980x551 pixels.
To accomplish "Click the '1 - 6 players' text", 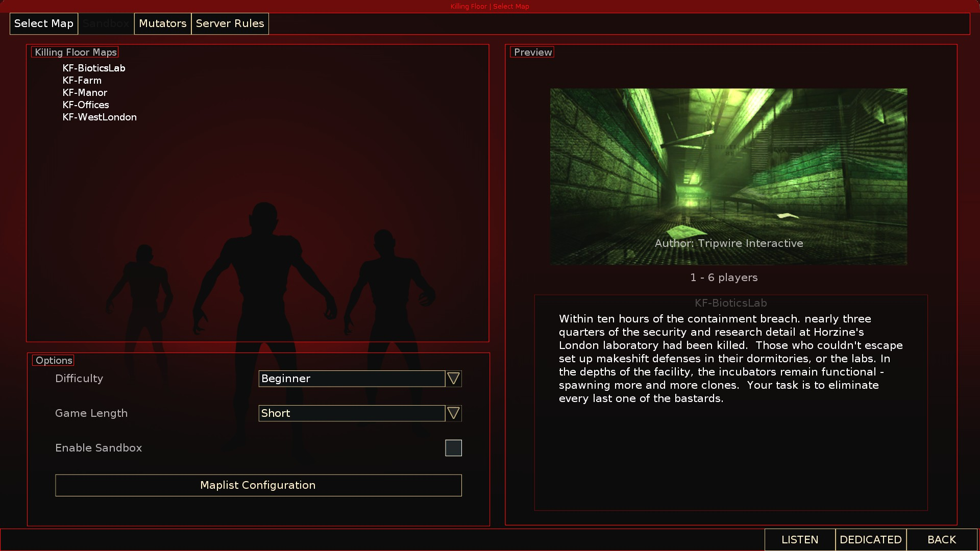I will point(724,278).
